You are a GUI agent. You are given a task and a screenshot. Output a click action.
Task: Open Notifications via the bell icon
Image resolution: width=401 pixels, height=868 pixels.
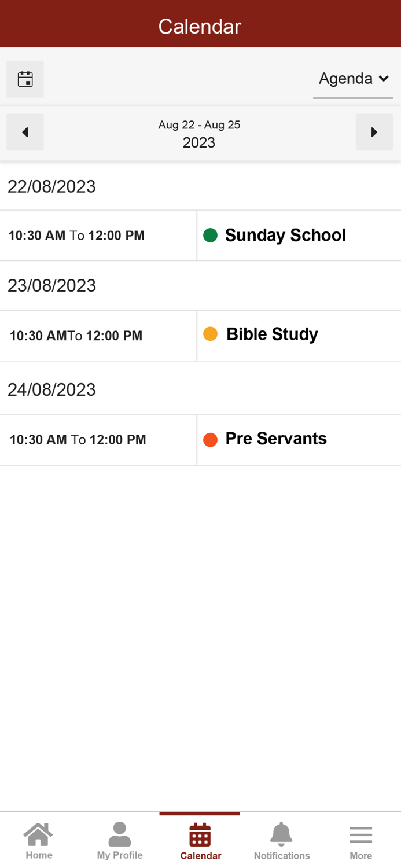[x=281, y=838]
